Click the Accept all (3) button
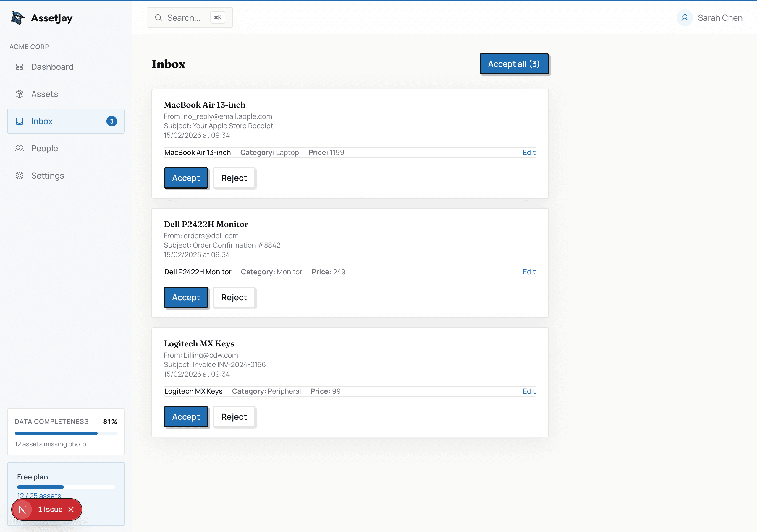The width and height of the screenshot is (757, 532). (x=514, y=64)
